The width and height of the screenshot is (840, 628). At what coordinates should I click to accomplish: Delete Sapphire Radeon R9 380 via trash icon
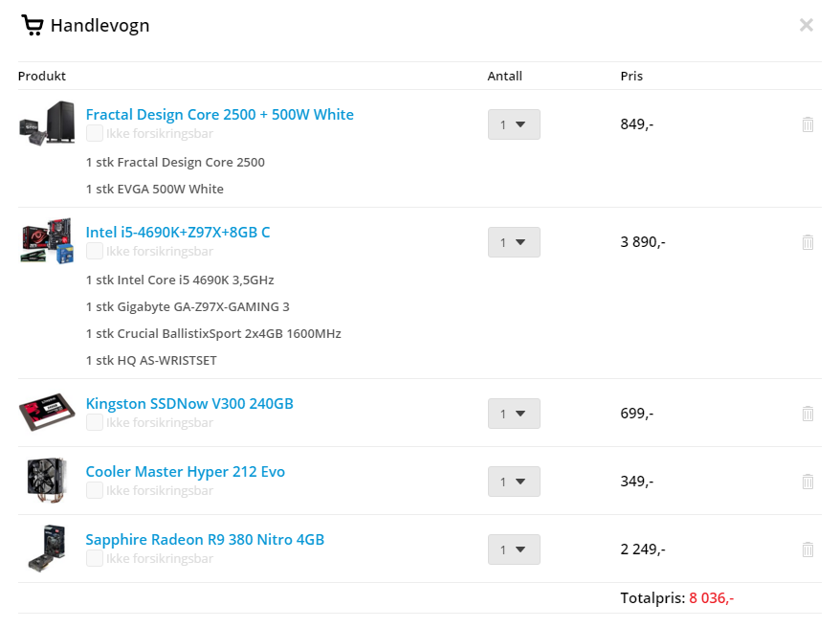coord(807,549)
